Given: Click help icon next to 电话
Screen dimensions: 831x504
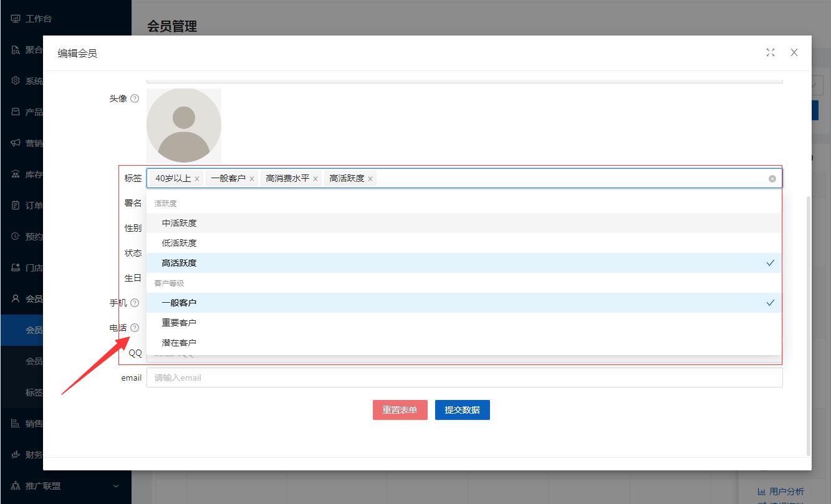Looking at the screenshot, I should 135,328.
